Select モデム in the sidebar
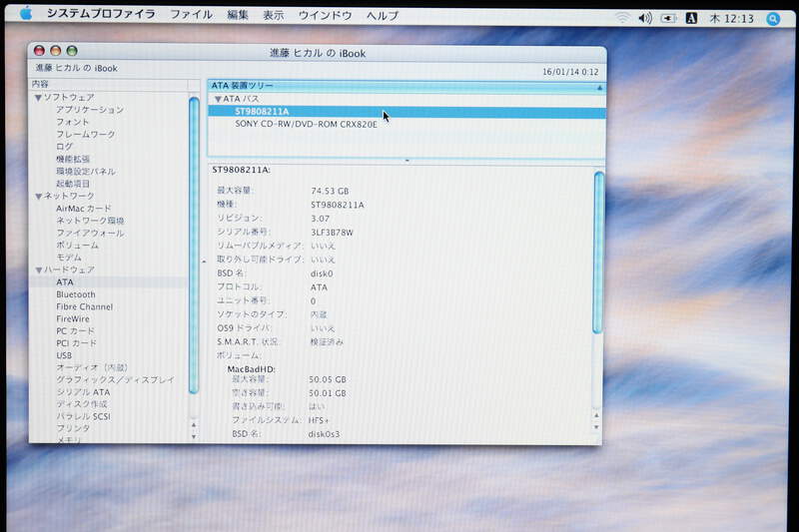799x532 pixels. coord(69,258)
